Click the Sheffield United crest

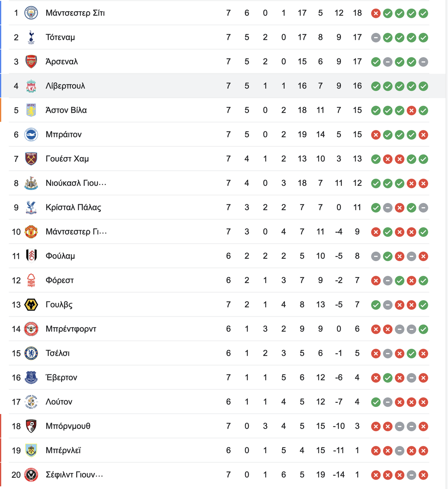31,475
